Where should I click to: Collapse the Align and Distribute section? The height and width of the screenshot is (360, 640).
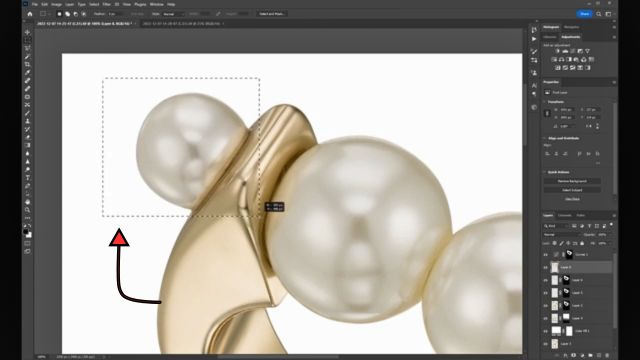[544, 138]
